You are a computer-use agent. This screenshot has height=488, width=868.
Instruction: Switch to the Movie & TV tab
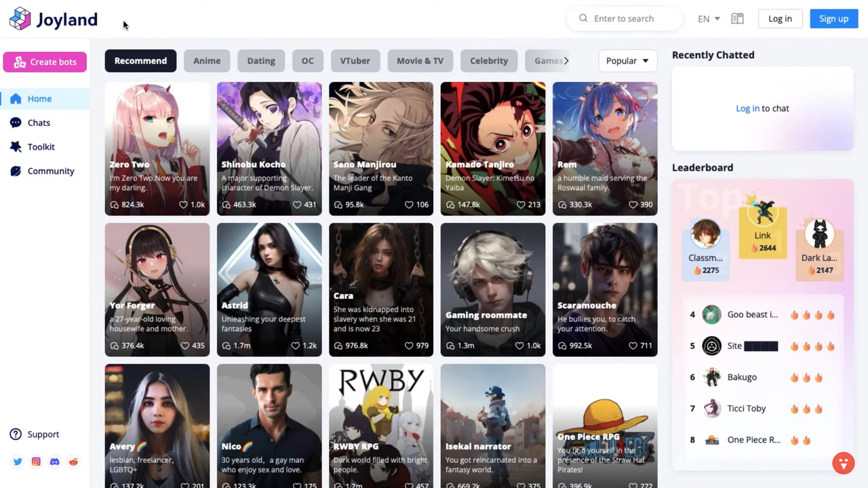click(420, 60)
